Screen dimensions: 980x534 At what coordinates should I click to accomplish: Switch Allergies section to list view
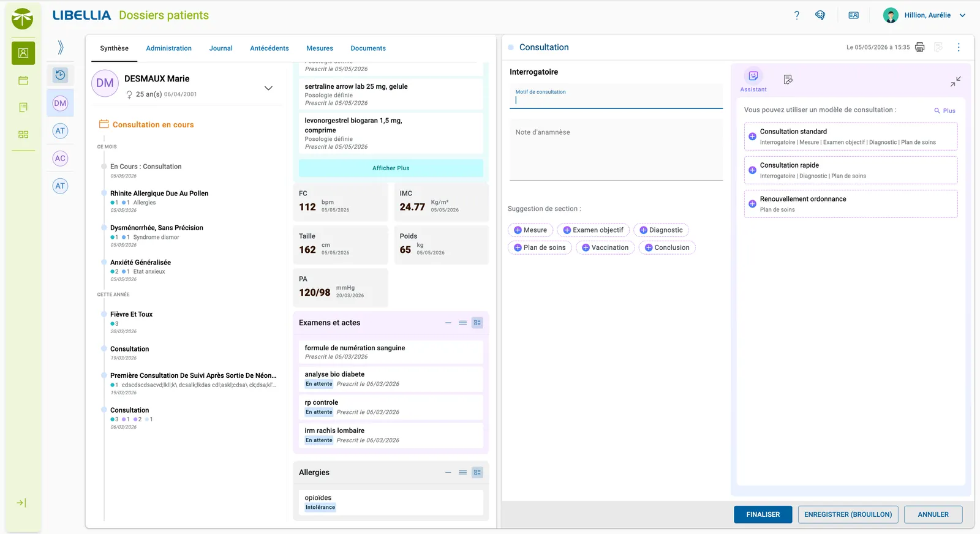[x=462, y=472]
